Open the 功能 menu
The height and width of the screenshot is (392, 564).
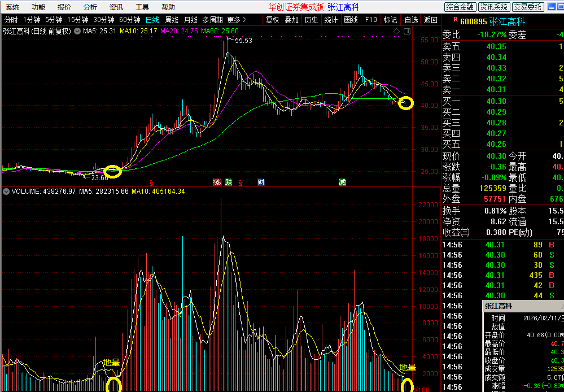(x=38, y=7)
